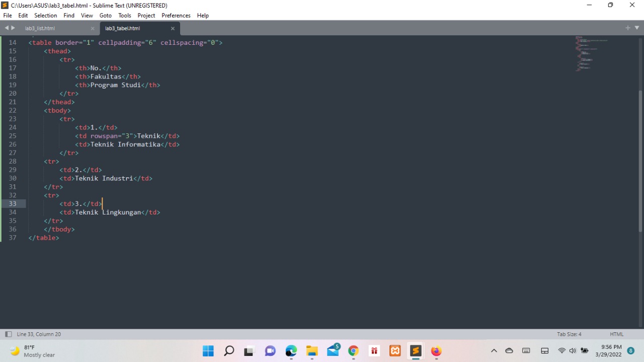This screenshot has width=644, height=362.
Task: Open the Chat (Teams) taskbar icon
Action: pos(270,351)
